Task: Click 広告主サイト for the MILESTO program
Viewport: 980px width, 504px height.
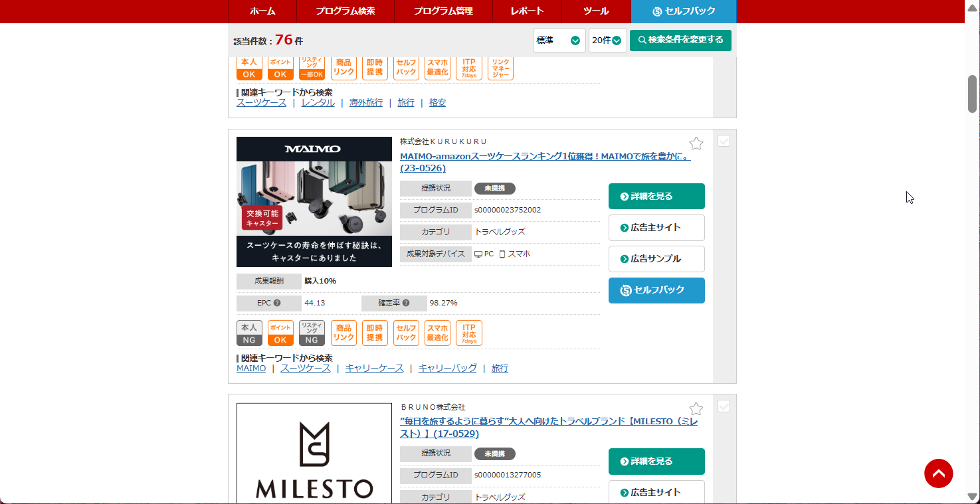Action: [x=656, y=492]
